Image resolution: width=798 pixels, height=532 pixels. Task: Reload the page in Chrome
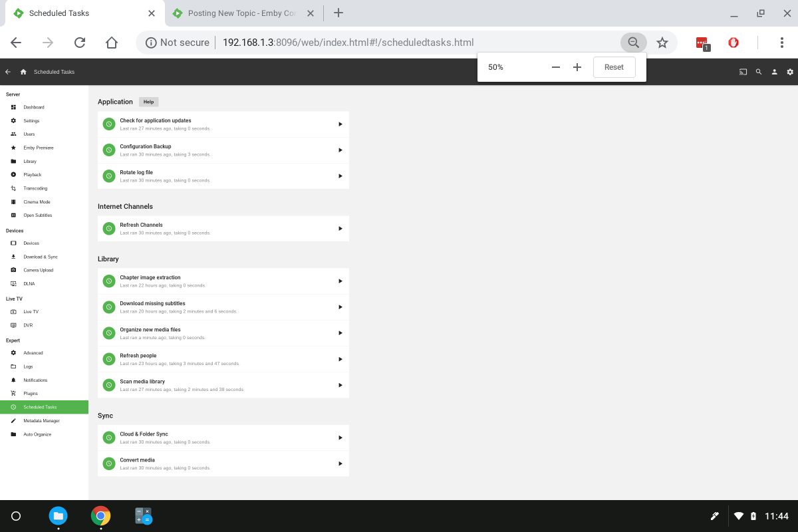[x=80, y=43]
